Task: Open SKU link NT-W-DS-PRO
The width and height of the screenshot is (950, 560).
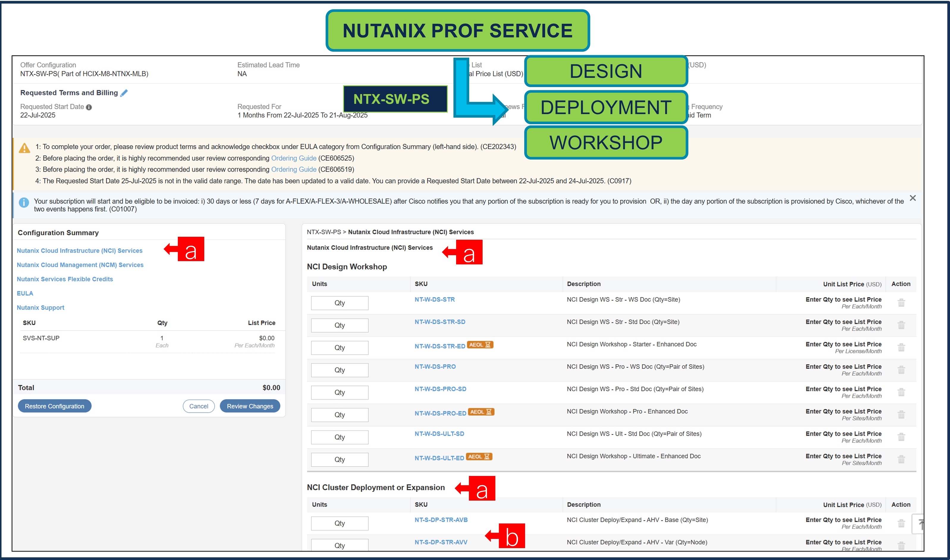Action: [x=435, y=366]
